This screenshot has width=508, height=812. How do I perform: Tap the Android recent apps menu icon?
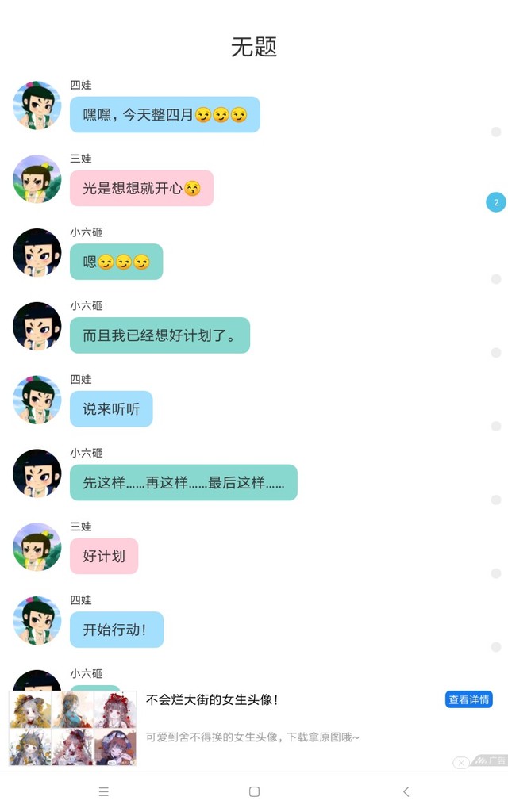[x=104, y=791]
